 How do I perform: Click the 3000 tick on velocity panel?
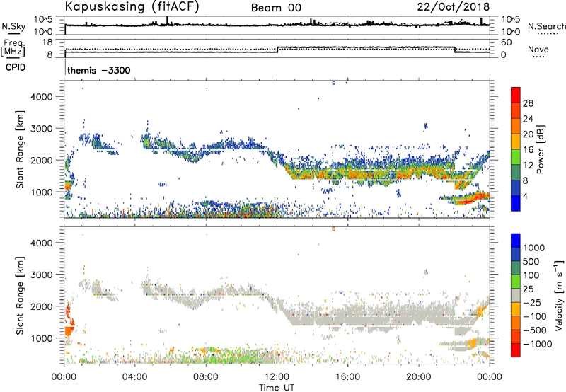[x=42, y=275]
